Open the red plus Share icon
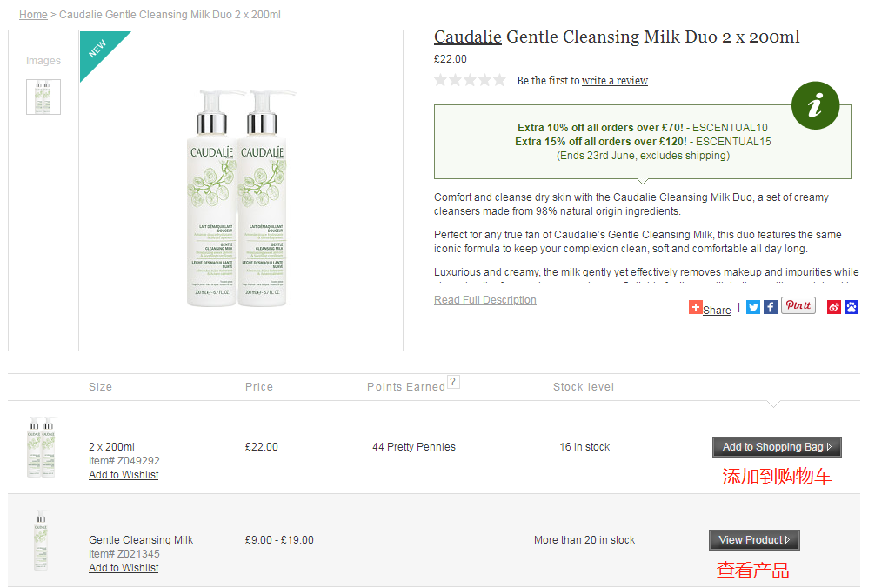Image resolution: width=895 pixels, height=588 pixels. pyautogui.click(x=695, y=307)
